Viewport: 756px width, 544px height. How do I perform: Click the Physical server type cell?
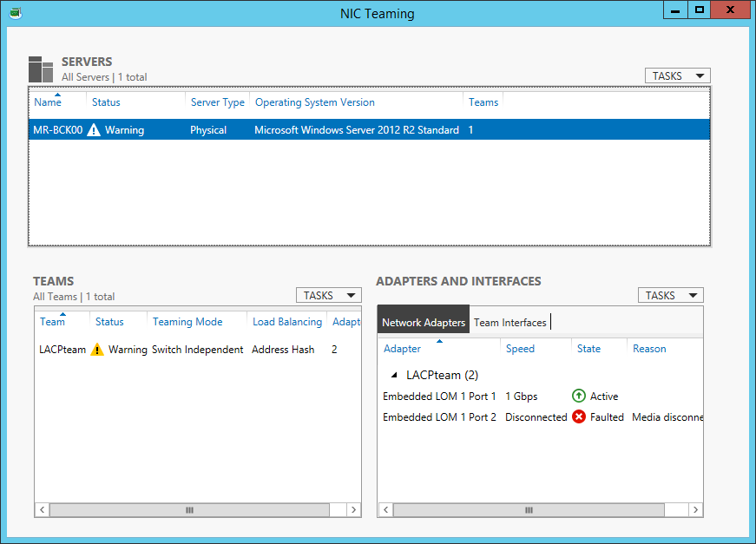point(208,129)
